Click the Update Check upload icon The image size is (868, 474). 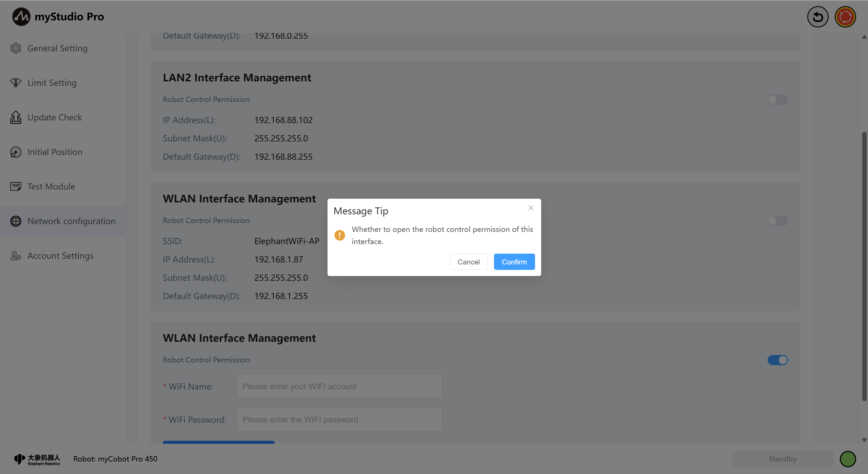tap(16, 117)
